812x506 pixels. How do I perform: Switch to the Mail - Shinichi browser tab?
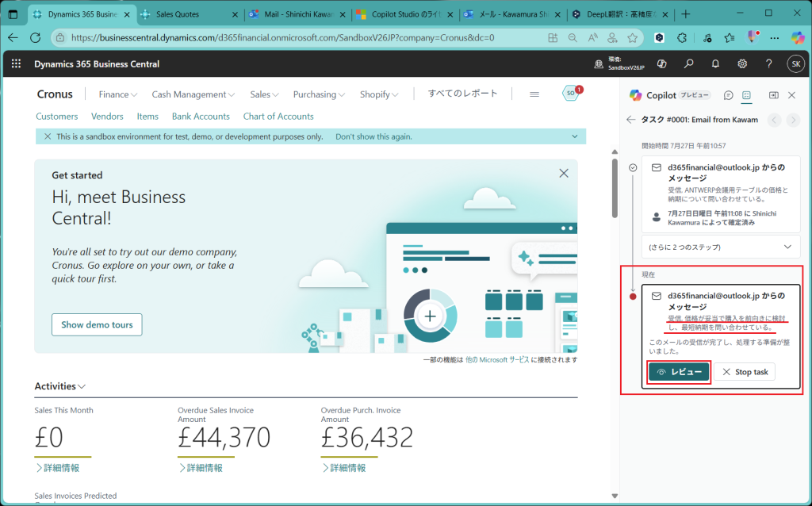coord(297,14)
